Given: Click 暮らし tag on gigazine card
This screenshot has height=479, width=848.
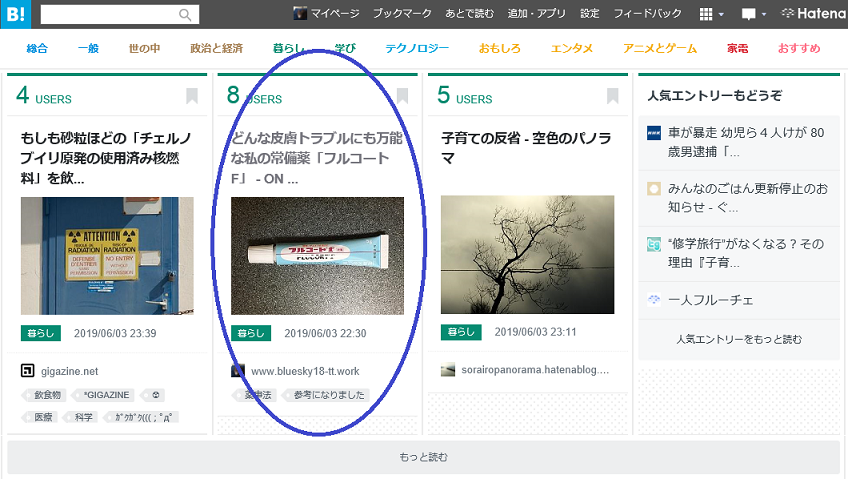Looking at the screenshot, I should 41,333.
